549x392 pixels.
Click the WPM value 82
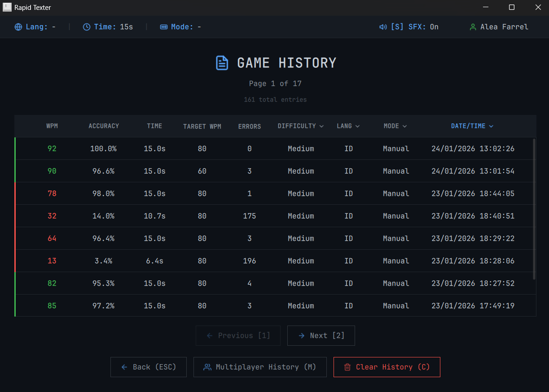pyautogui.click(x=52, y=283)
